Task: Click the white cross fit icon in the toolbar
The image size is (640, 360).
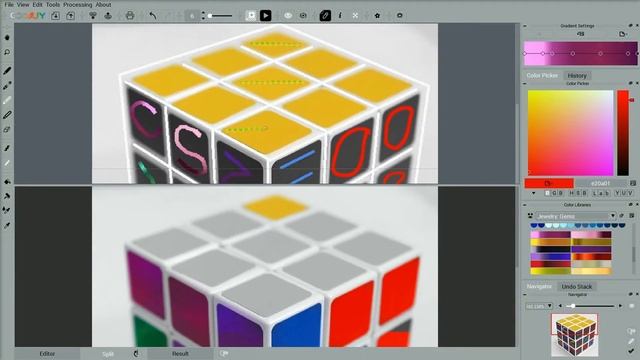Action: tap(355, 16)
